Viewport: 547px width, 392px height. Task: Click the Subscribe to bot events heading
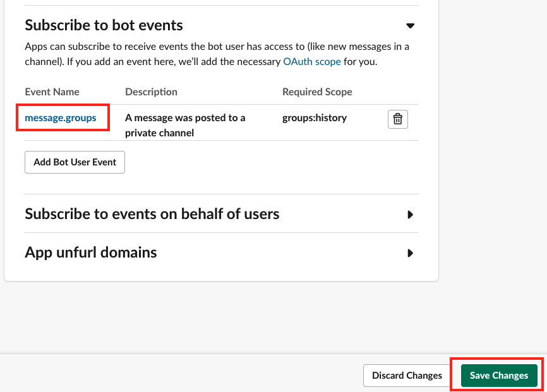point(104,25)
